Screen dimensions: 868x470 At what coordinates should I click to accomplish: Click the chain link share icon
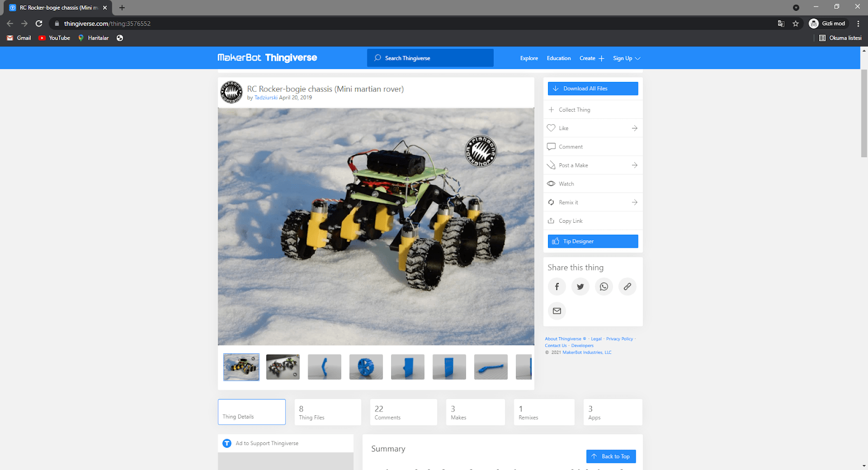[627, 287]
